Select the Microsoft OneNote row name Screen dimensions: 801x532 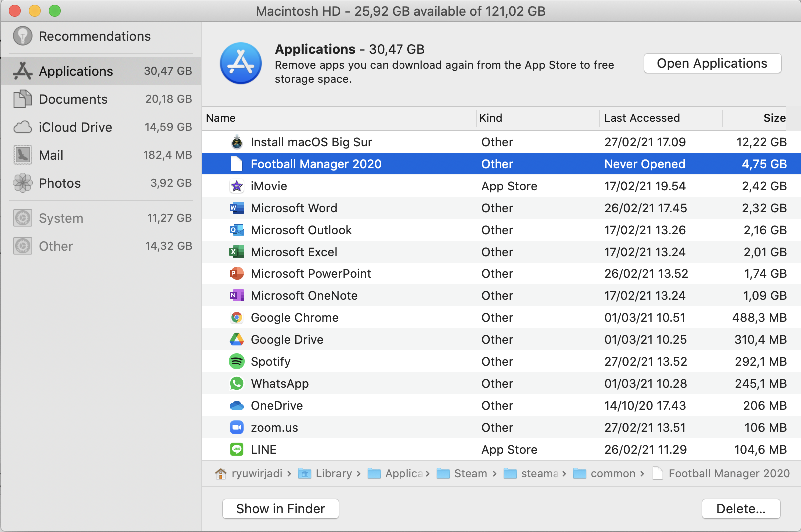(x=304, y=296)
